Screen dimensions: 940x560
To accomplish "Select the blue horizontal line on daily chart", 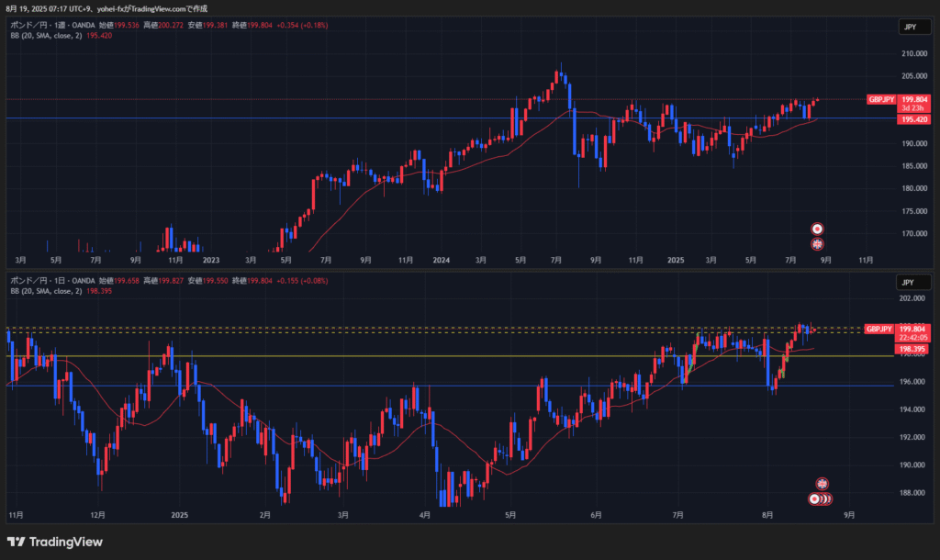I will (x=450, y=386).
